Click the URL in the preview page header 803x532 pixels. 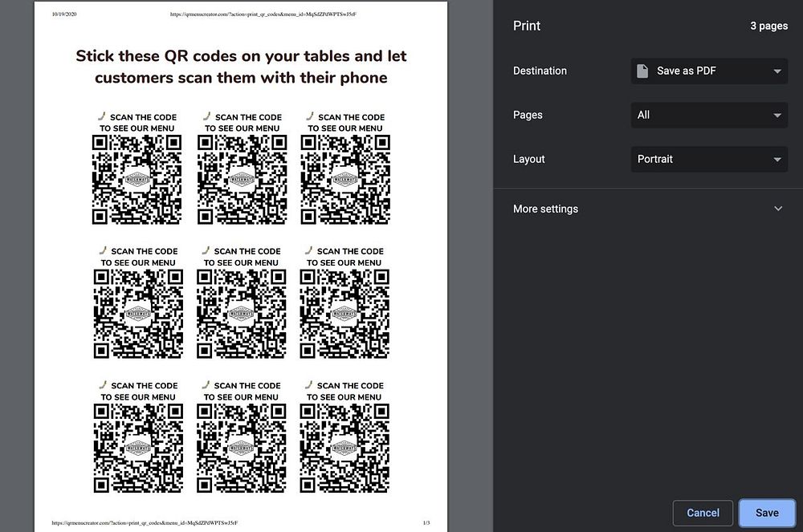pos(263,14)
